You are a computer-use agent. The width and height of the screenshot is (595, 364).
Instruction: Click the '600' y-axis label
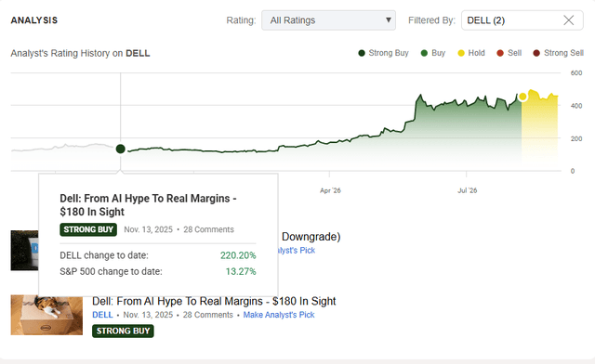(x=576, y=72)
